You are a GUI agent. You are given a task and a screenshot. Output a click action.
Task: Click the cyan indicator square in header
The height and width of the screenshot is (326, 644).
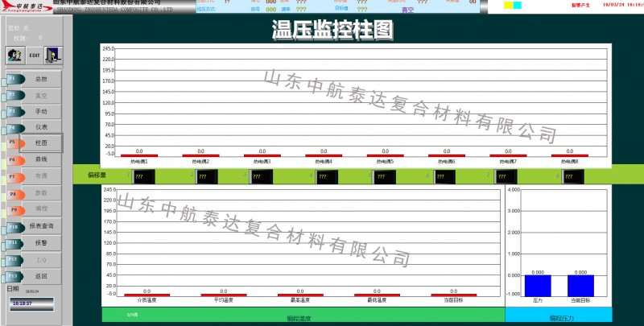(518, 6)
